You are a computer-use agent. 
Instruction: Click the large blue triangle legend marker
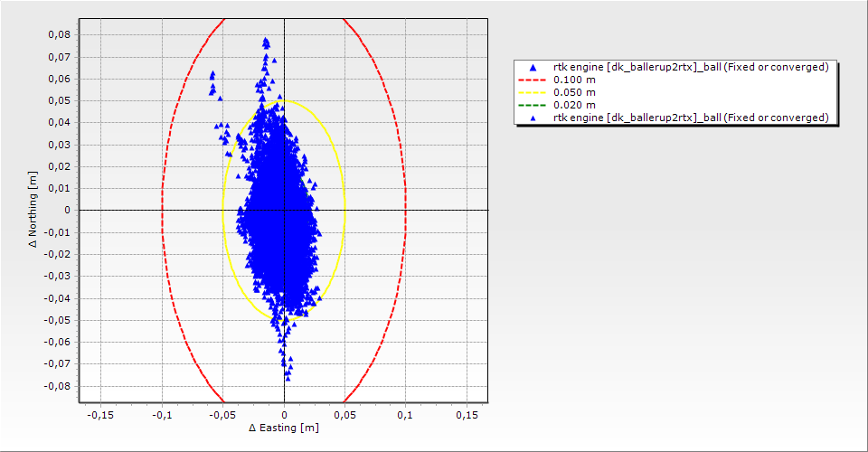pyautogui.click(x=533, y=68)
